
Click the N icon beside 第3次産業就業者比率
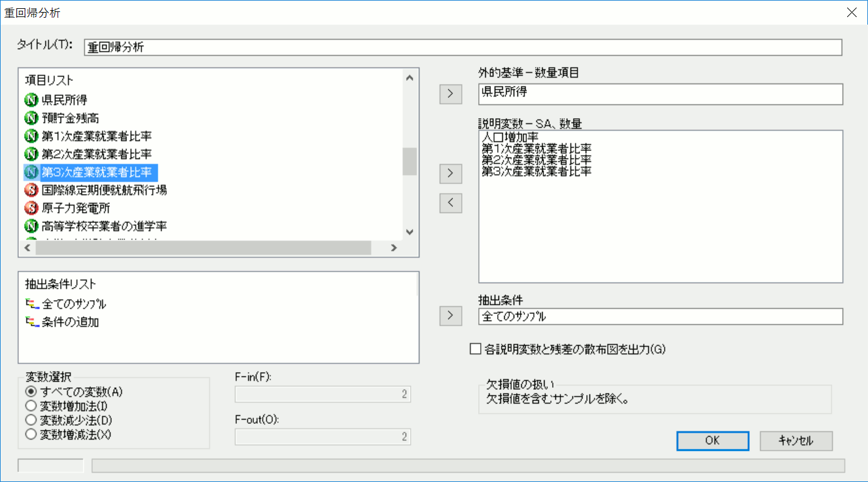31,172
